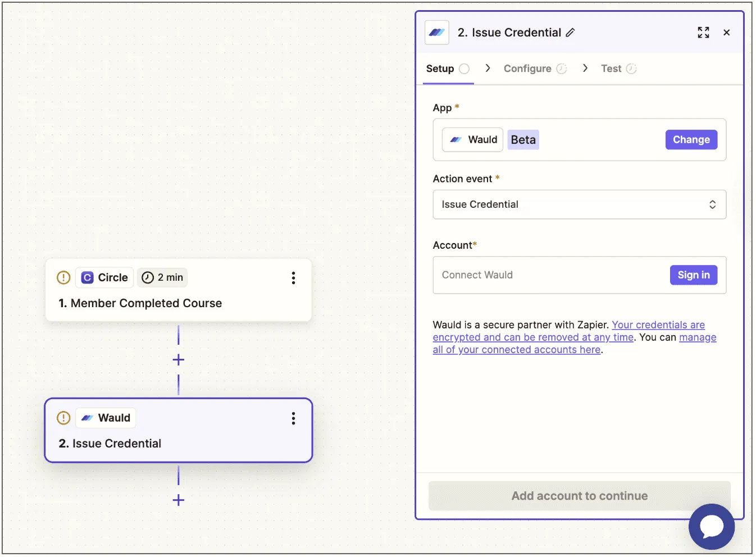Close the Issue Credential panel
The width and height of the screenshot is (756, 557).
pos(727,33)
